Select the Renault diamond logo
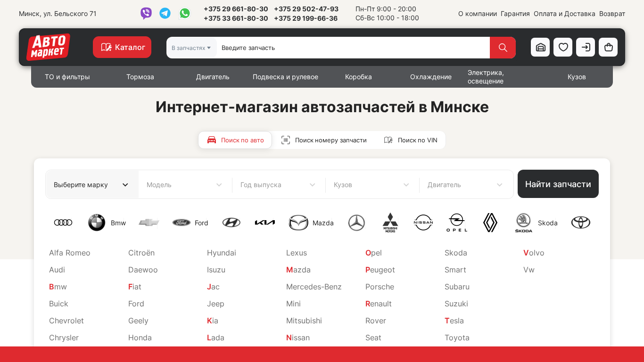644x362 pixels. tap(490, 222)
